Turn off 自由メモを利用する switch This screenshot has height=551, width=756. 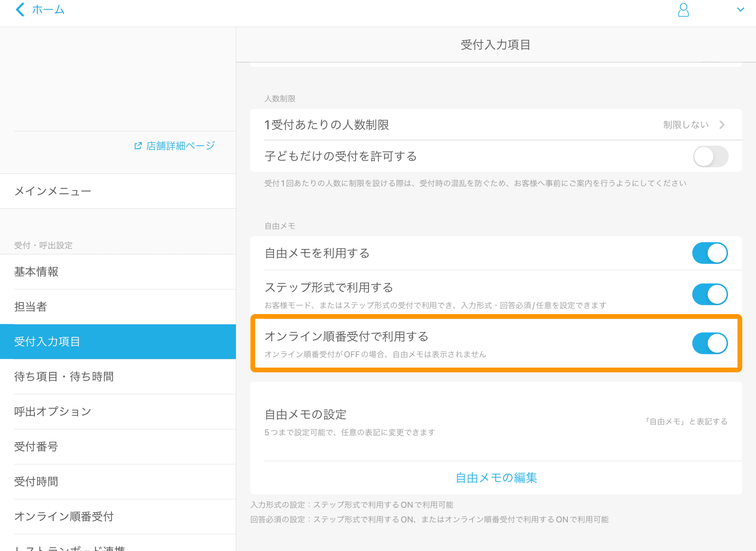(710, 253)
